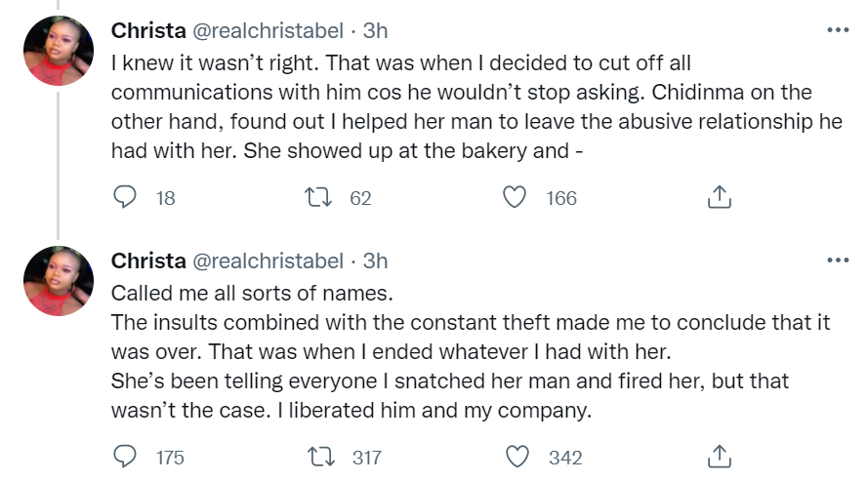This screenshot has height=481, width=868.
Task: Click the Christa display name in first tweet
Action: pyautogui.click(x=148, y=31)
